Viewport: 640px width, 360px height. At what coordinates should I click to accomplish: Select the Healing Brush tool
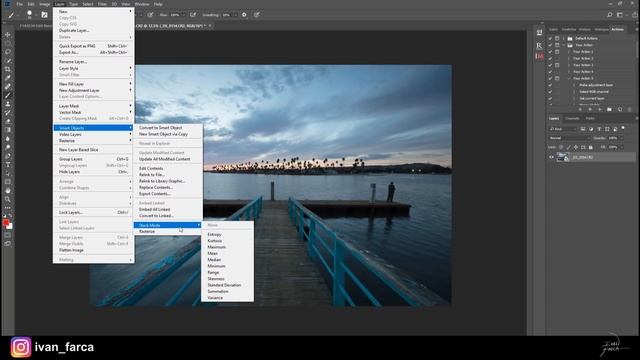click(x=8, y=87)
